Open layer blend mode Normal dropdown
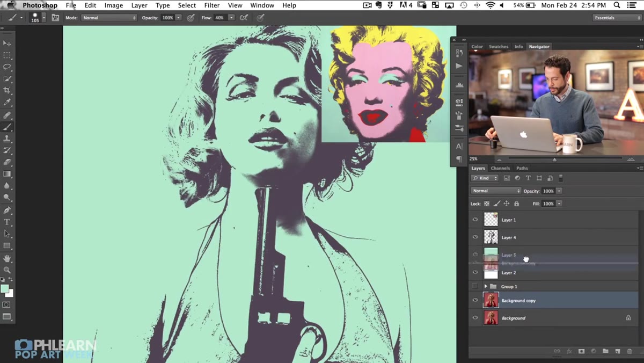Image resolution: width=644 pixels, height=363 pixels. tap(496, 191)
